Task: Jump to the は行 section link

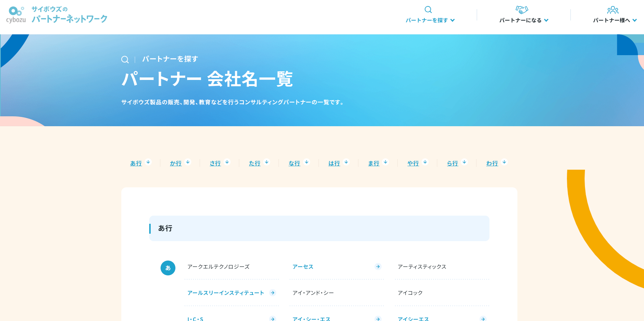Action: pyautogui.click(x=334, y=163)
